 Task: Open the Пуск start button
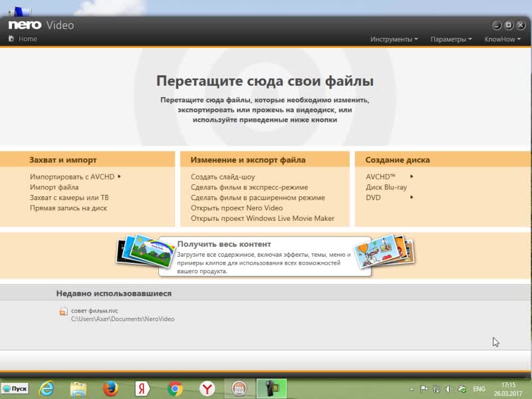[15, 389]
